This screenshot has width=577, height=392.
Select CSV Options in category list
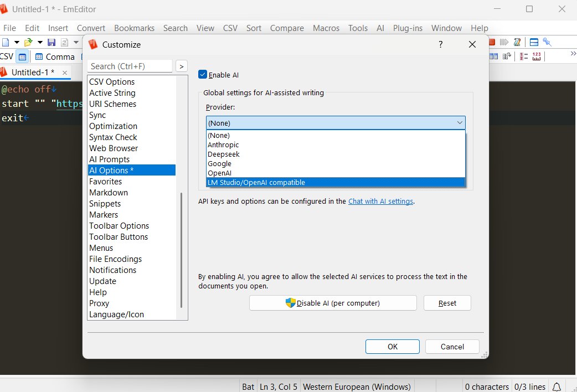click(x=132, y=82)
